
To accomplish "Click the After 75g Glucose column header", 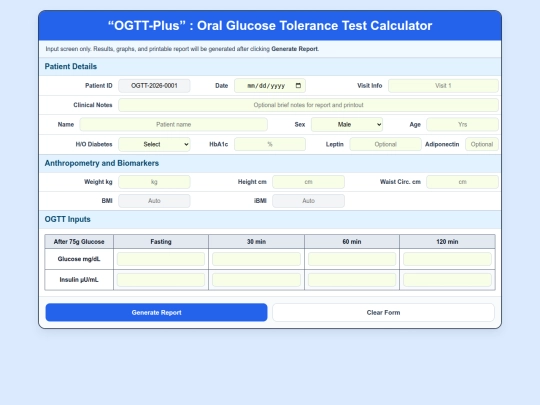I will (x=79, y=242).
